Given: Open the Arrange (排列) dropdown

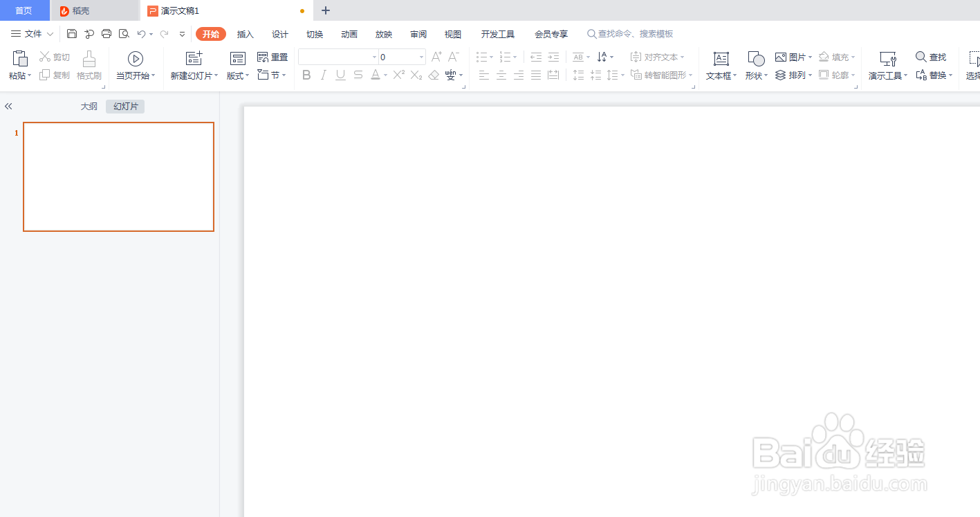Looking at the screenshot, I should click(x=793, y=75).
